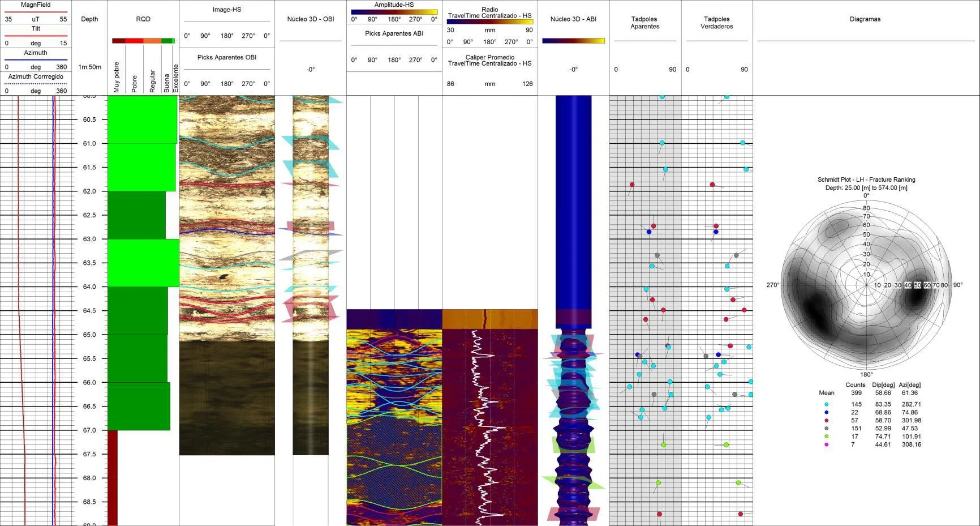Screen dimensions: 980x526
Task: Select the 1m:50m depth scale label
Action: [x=89, y=67]
